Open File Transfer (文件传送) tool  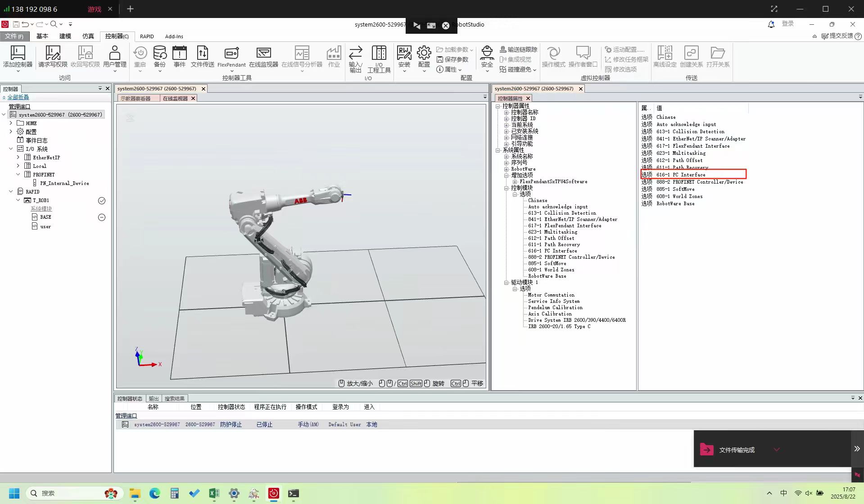click(202, 53)
